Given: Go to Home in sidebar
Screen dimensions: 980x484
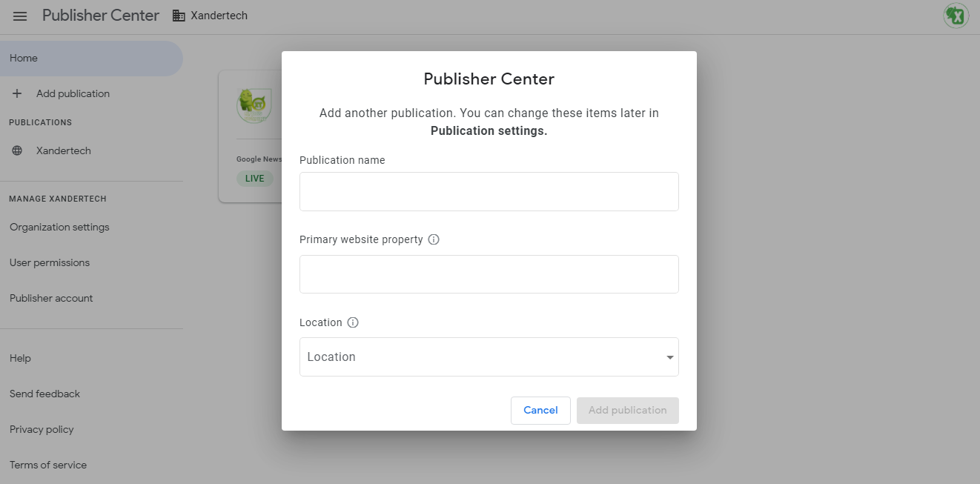Looking at the screenshot, I should [x=91, y=59].
